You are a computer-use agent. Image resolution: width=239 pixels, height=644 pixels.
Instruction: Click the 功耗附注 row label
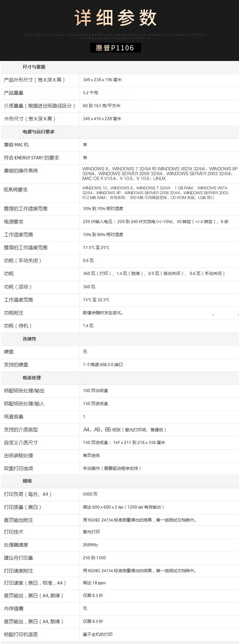click(14, 313)
